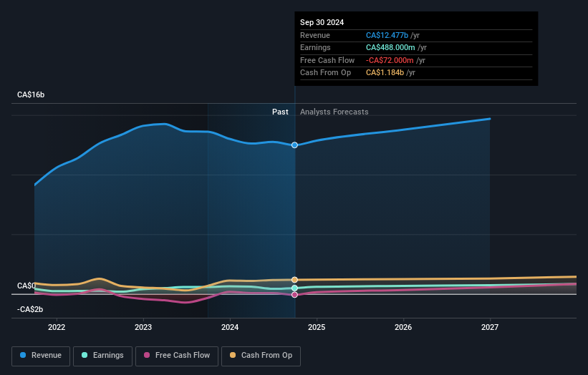Click the teal Earnings legend dot
This screenshot has height=375, width=588.
(85, 355)
